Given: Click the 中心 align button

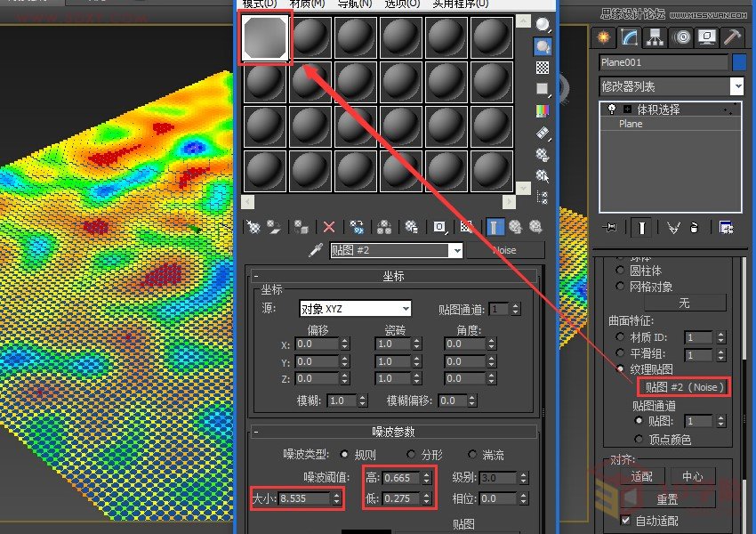Looking at the screenshot, I should tap(692, 477).
